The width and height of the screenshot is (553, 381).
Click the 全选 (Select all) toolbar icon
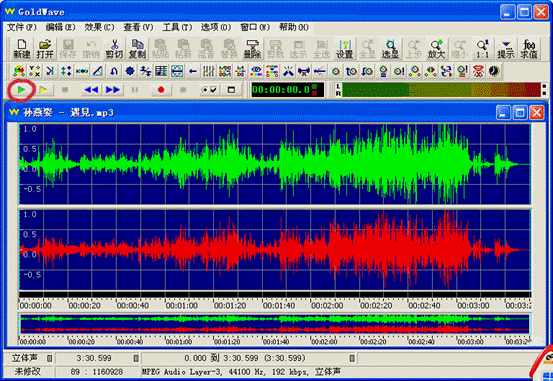(321, 49)
